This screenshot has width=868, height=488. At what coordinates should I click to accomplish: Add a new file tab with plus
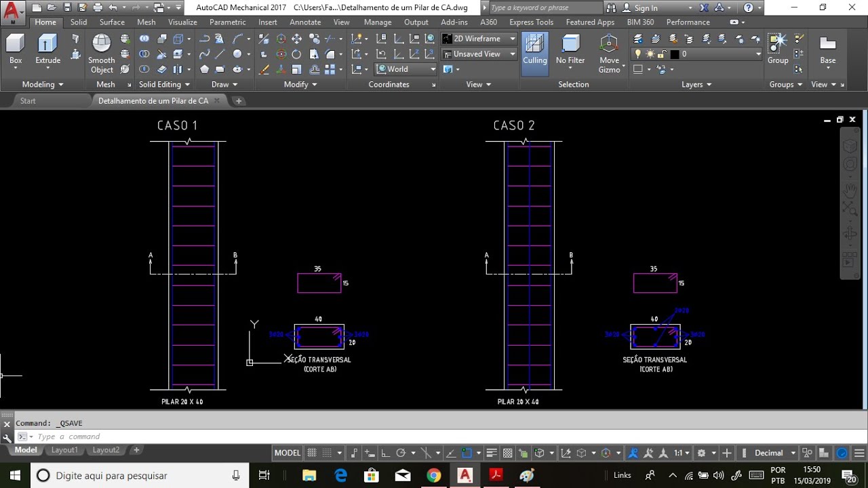(239, 101)
